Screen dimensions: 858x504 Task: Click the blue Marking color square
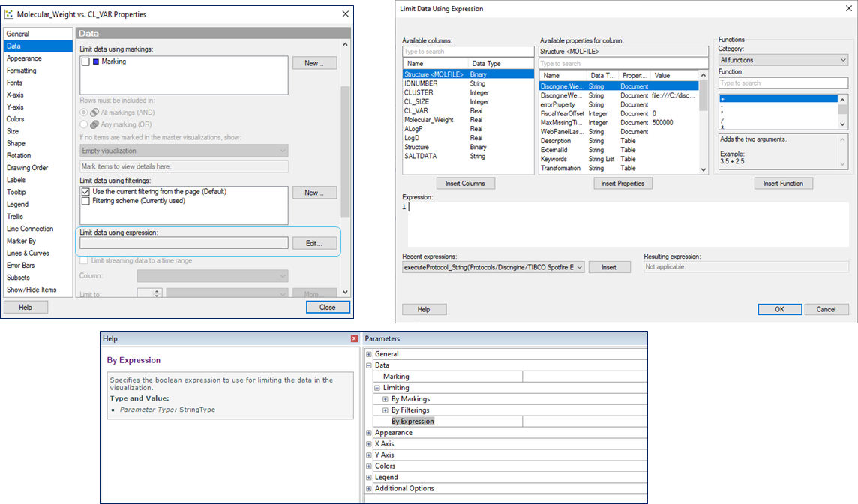[x=96, y=61]
